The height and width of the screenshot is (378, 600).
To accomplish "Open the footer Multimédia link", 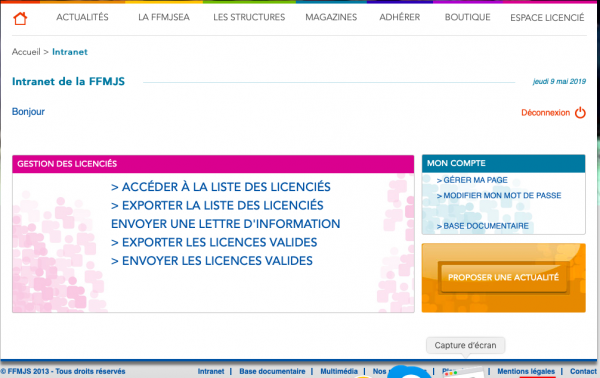I will 339,371.
